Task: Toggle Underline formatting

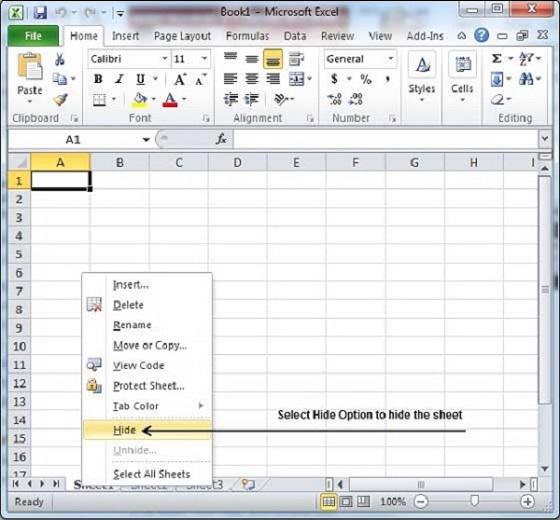Action: tap(141, 79)
